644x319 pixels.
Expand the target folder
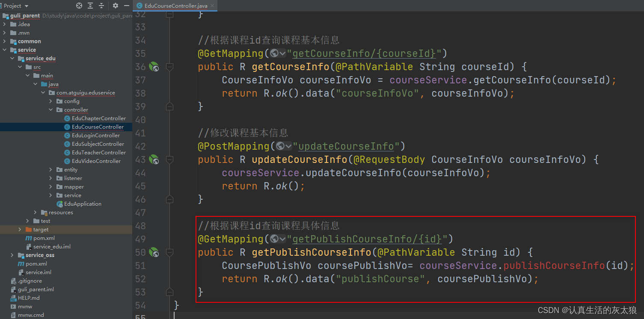tap(20, 230)
